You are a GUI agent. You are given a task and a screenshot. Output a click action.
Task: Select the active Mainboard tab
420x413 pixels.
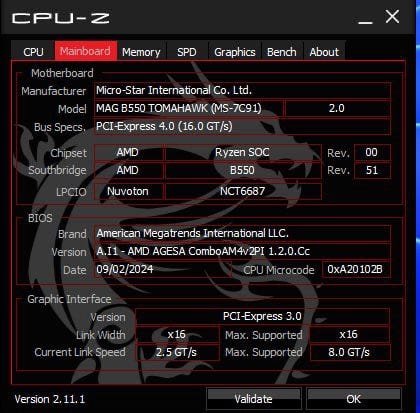[x=86, y=51]
